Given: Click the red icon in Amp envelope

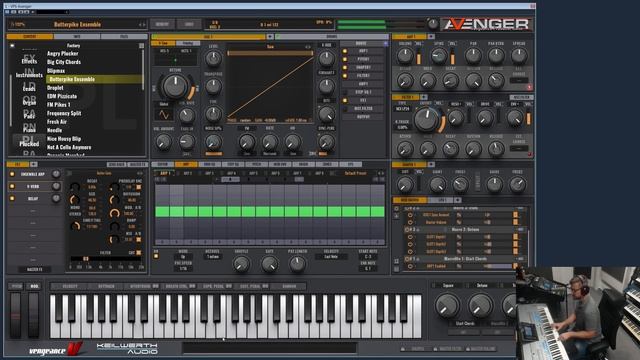Looking at the screenshot, I should 529,87.
